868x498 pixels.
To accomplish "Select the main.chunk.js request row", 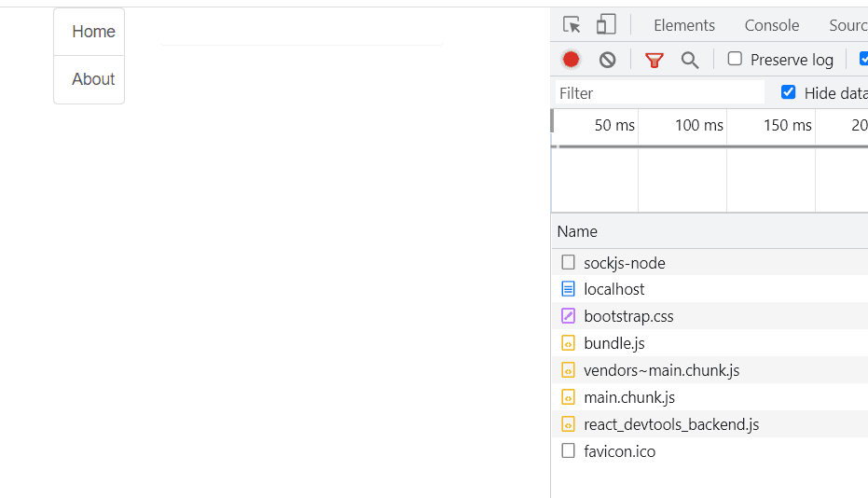I will [x=710, y=397].
